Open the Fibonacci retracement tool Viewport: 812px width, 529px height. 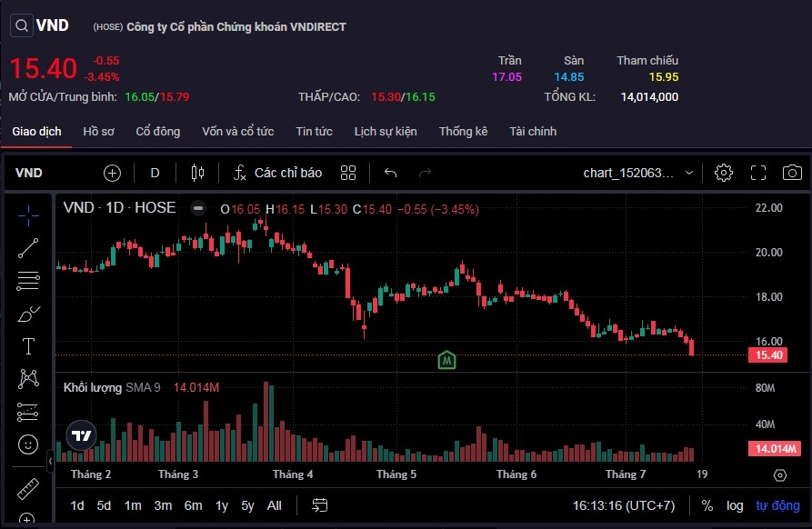28,281
